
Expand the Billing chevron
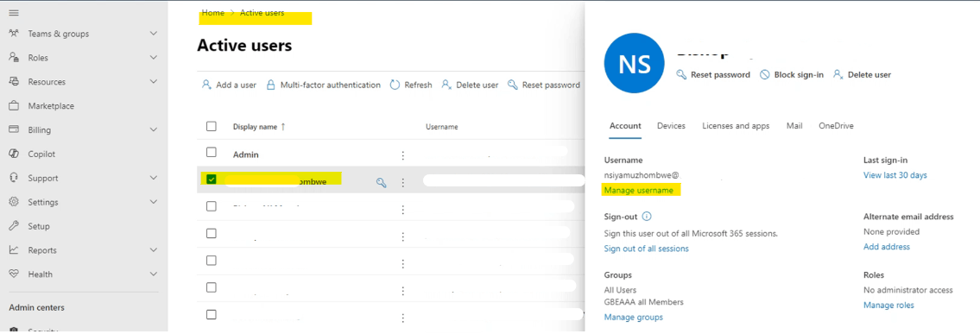pyautogui.click(x=153, y=129)
